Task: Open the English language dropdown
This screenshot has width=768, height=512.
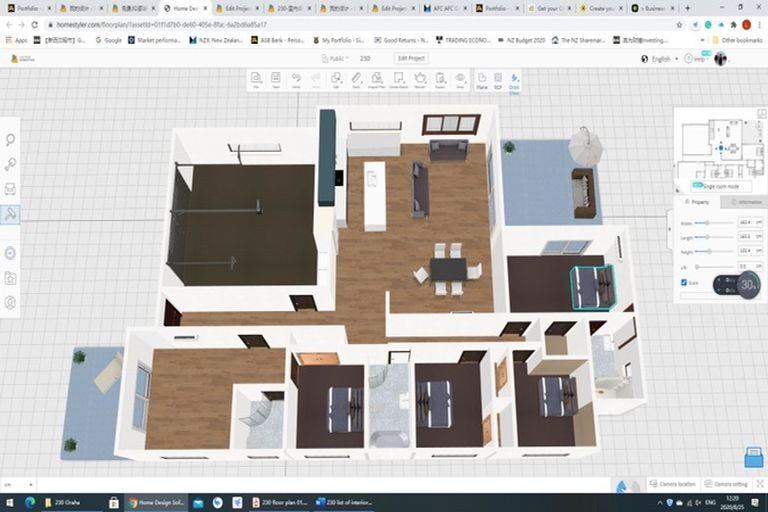Action: 663,59
